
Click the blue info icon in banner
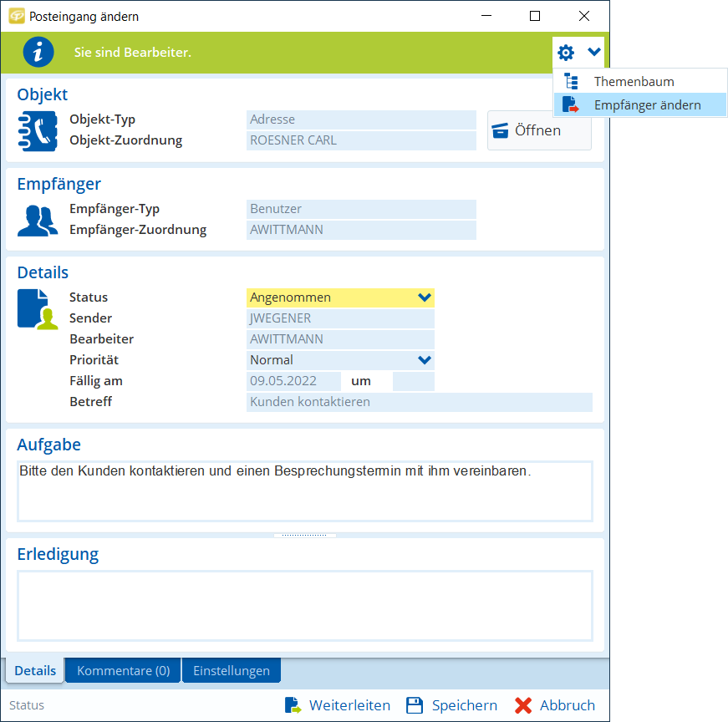(x=38, y=52)
